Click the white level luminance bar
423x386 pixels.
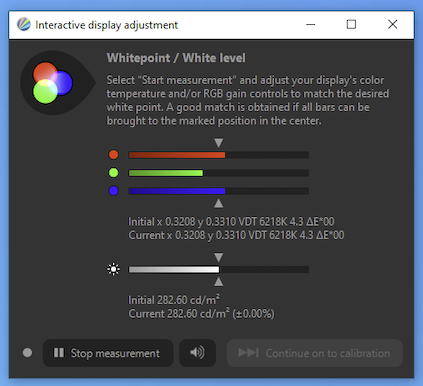pyautogui.click(x=219, y=269)
